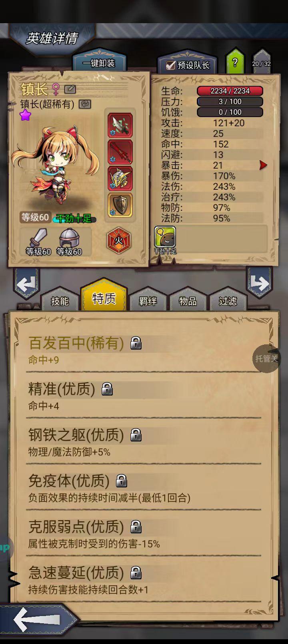Switch to the 技能 tab
This screenshot has width=288, height=644.
pos(60,301)
